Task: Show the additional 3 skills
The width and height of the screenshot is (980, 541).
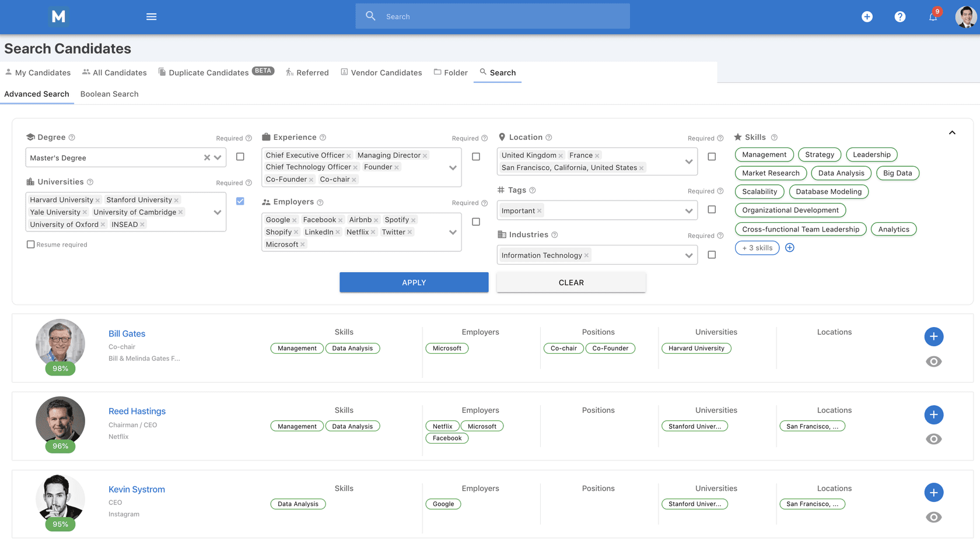Action: pos(757,248)
